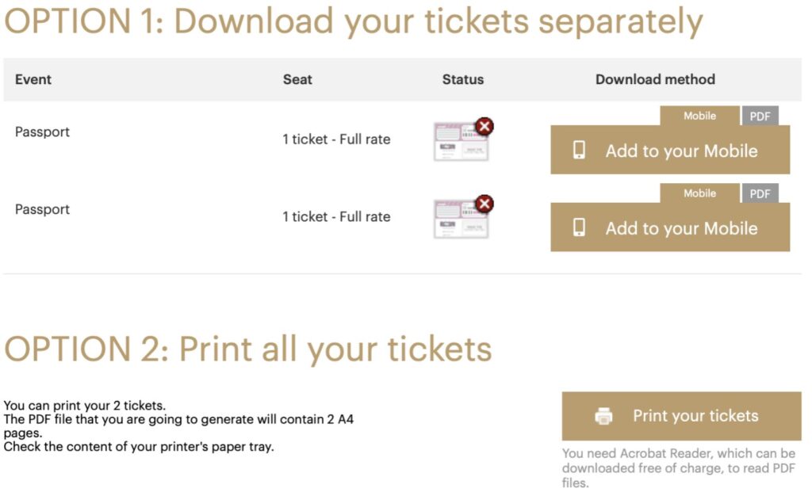This screenshot has height=504, width=812.
Task: Click the printer icon beside Print your tickets
Action: coord(604,416)
